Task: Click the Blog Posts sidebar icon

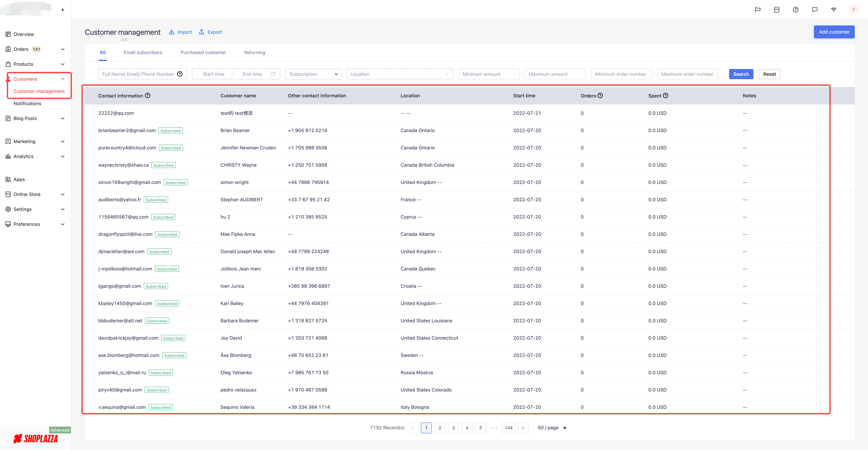Action: coord(8,118)
